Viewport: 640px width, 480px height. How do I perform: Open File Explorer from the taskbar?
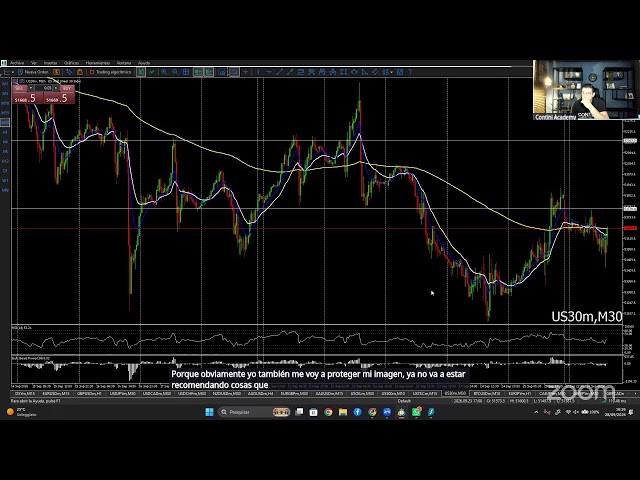pyautogui.click(x=343, y=412)
